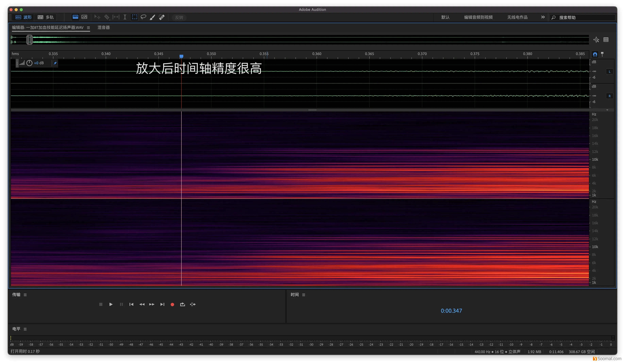
Task: Select the Spot Healing Brush tool
Action: (162, 17)
